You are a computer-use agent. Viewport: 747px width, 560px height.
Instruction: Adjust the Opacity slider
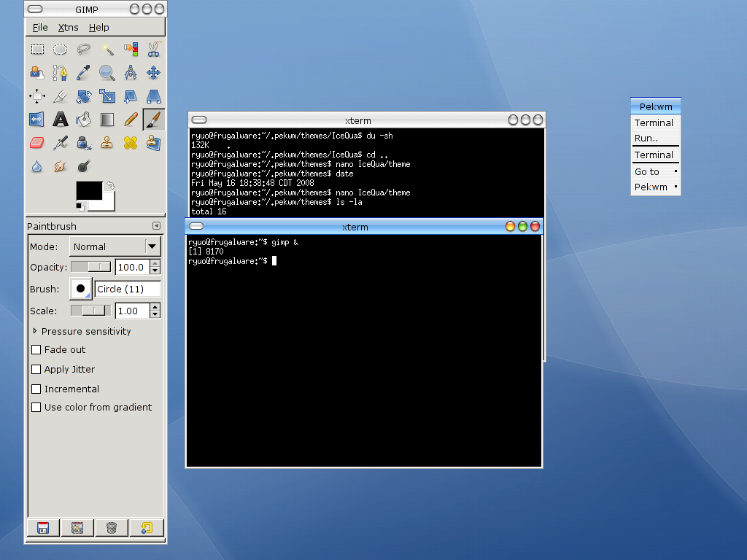pos(90,267)
